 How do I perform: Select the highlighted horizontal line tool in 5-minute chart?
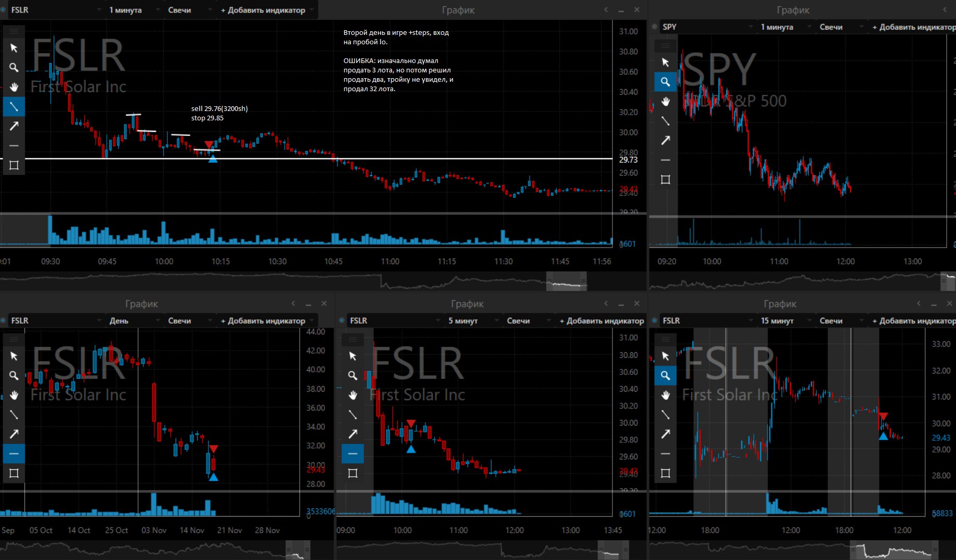(x=353, y=454)
